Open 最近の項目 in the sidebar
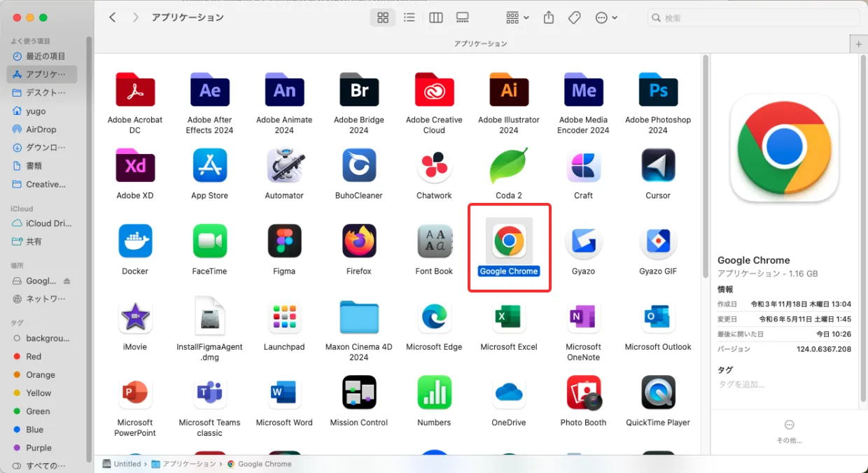This screenshot has height=473, width=868. 42,56
